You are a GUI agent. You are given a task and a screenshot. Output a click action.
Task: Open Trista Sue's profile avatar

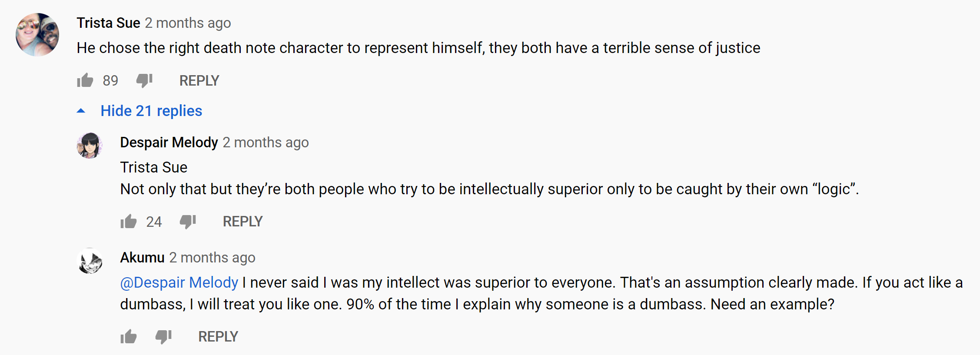(x=37, y=35)
